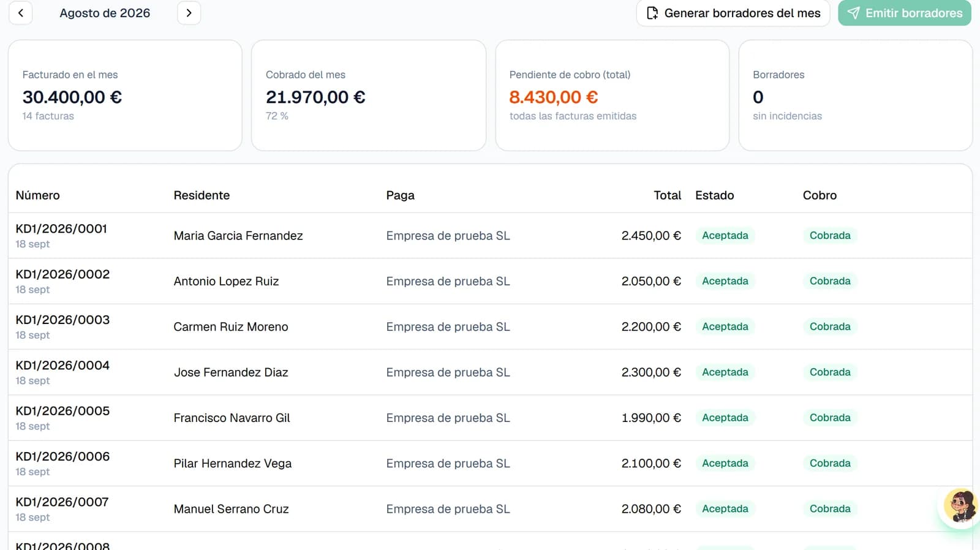This screenshot has width=980, height=550.
Task: Sort by Residente column header
Action: (x=202, y=195)
